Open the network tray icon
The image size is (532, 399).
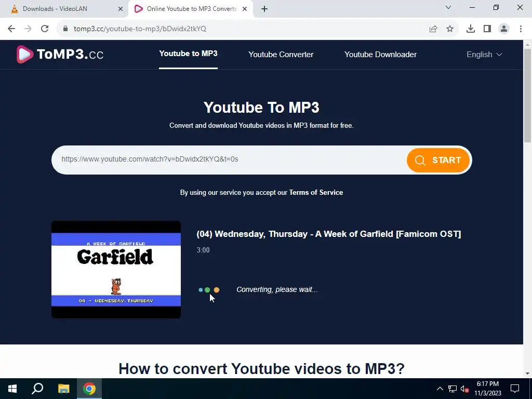click(x=453, y=389)
